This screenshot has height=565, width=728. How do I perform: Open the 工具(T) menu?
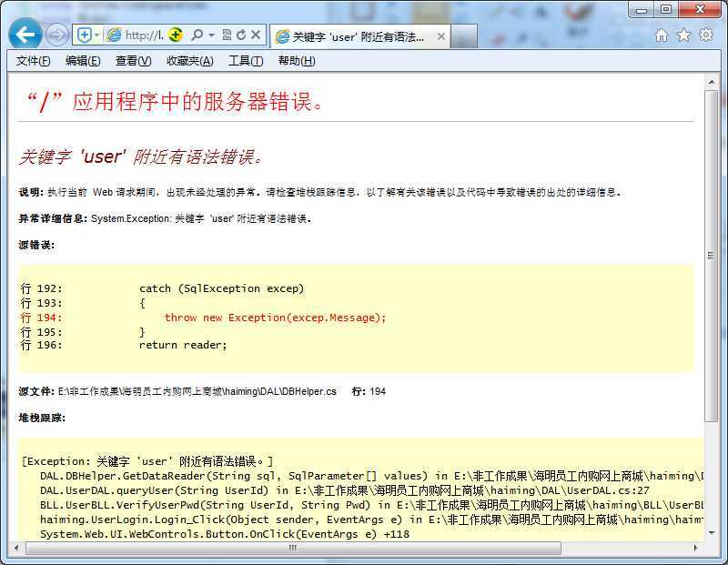click(246, 61)
